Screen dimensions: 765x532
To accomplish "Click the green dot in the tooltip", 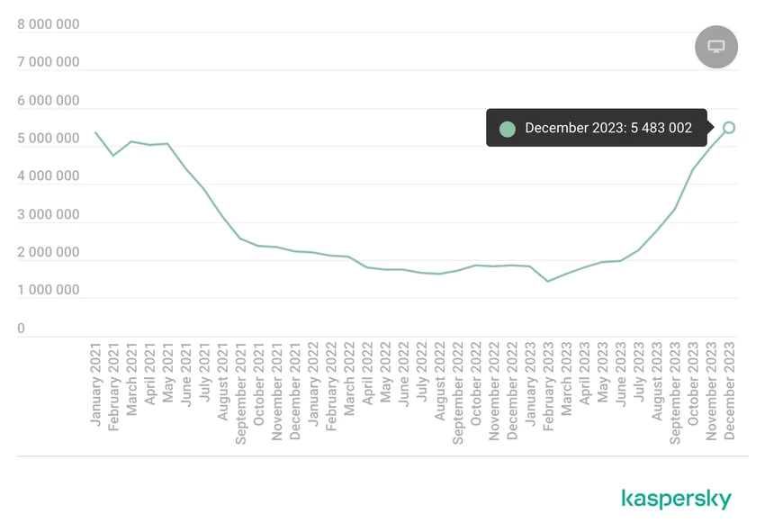I will pyautogui.click(x=508, y=129).
